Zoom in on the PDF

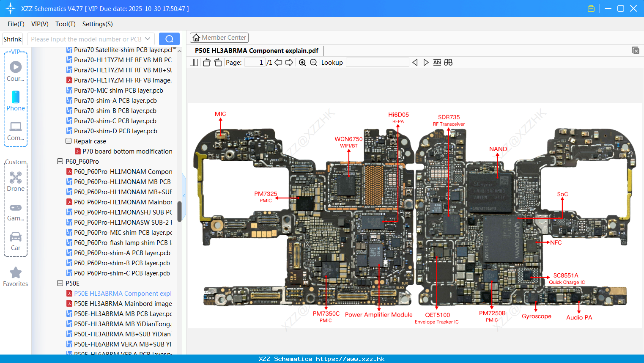click(x=302, y=63)
